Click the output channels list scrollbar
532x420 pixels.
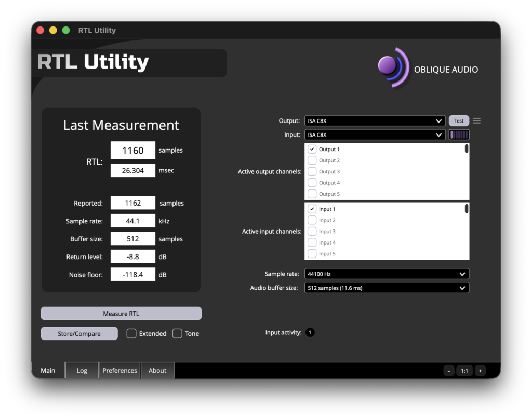coord(467,148)
